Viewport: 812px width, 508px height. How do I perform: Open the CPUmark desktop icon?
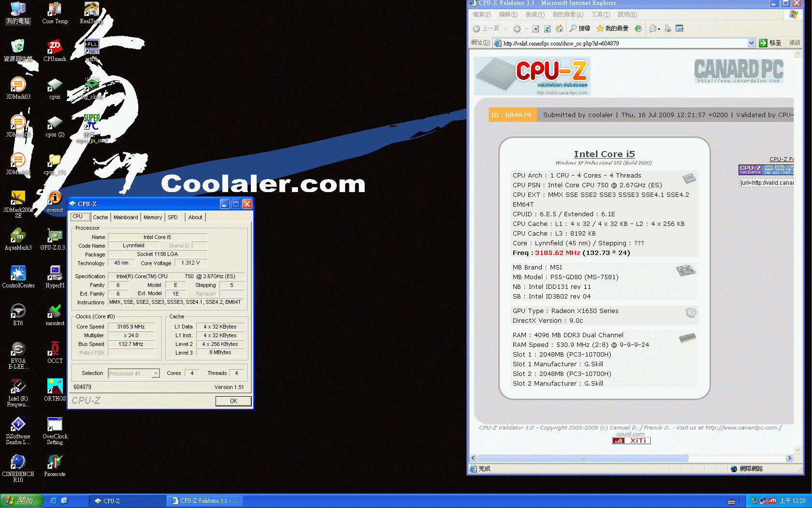tap(55, 51)
